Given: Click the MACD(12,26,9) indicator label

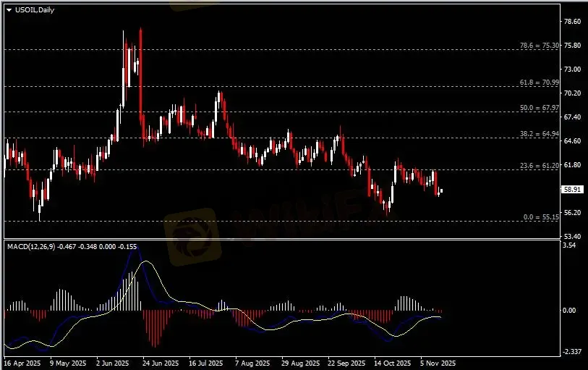Looking at the screenshot, I should point(31,246).
